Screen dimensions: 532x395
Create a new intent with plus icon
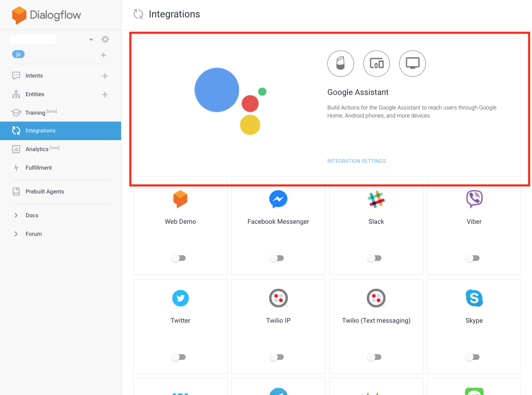click(x=105, y=76)
